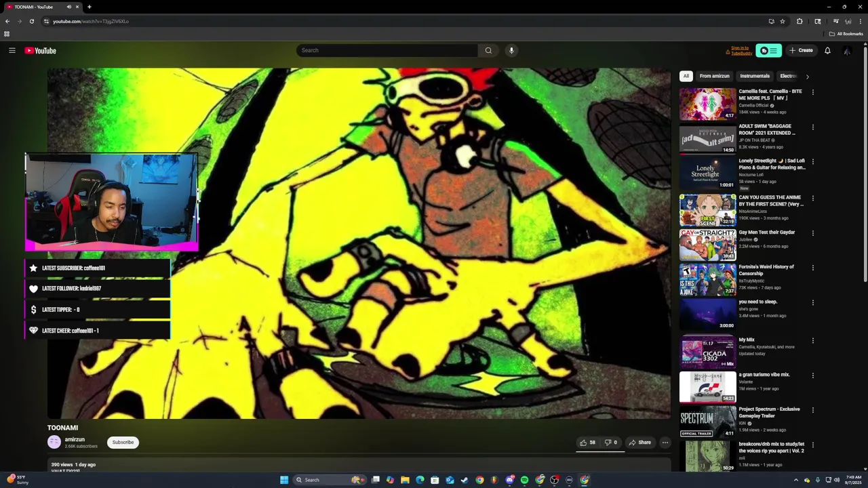Click the browser address bar URL

(x=91, y=21)
